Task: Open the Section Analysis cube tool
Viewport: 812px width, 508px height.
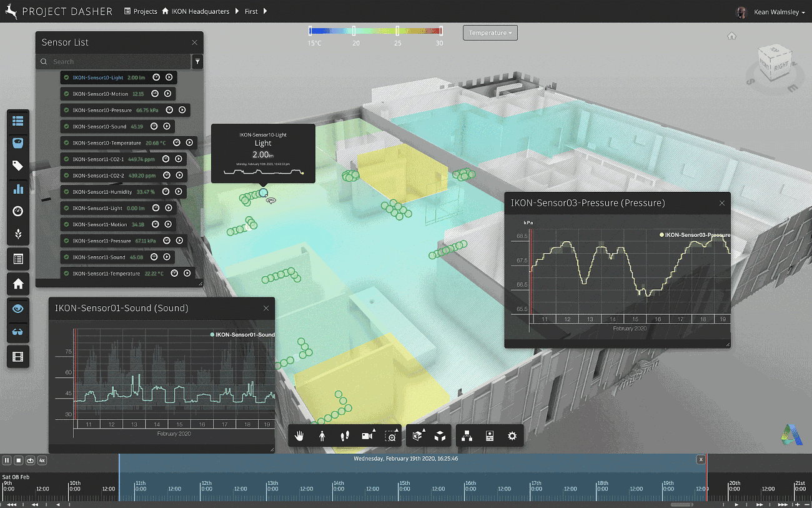Action: pyautogui.click(x=440, y=436)
